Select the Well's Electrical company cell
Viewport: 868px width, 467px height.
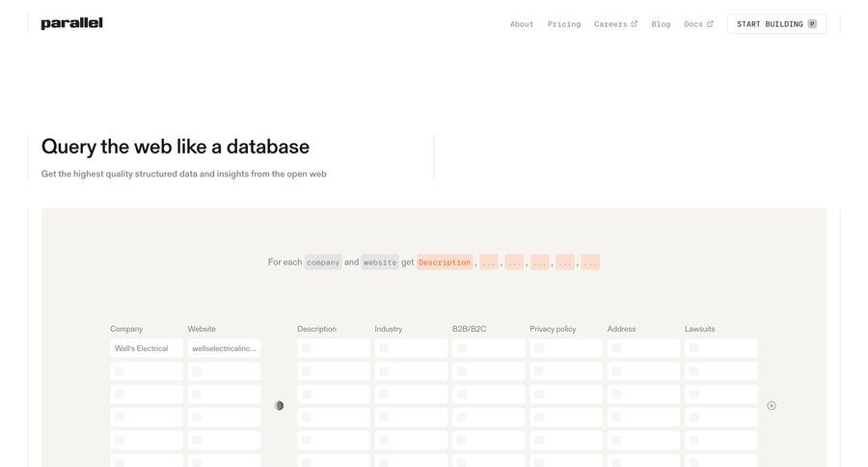pos(147,348)
